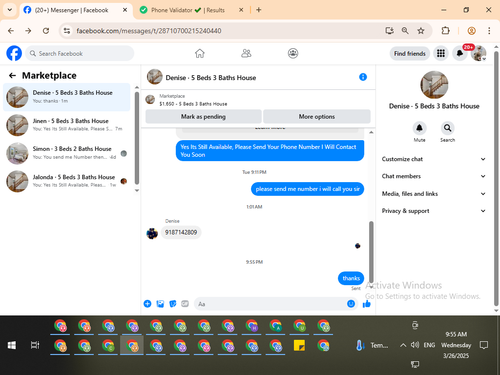The height and width of the screenshot is (375, 500).
Task: Click the browser address bar URL
Action: click(x=149, y=31)
